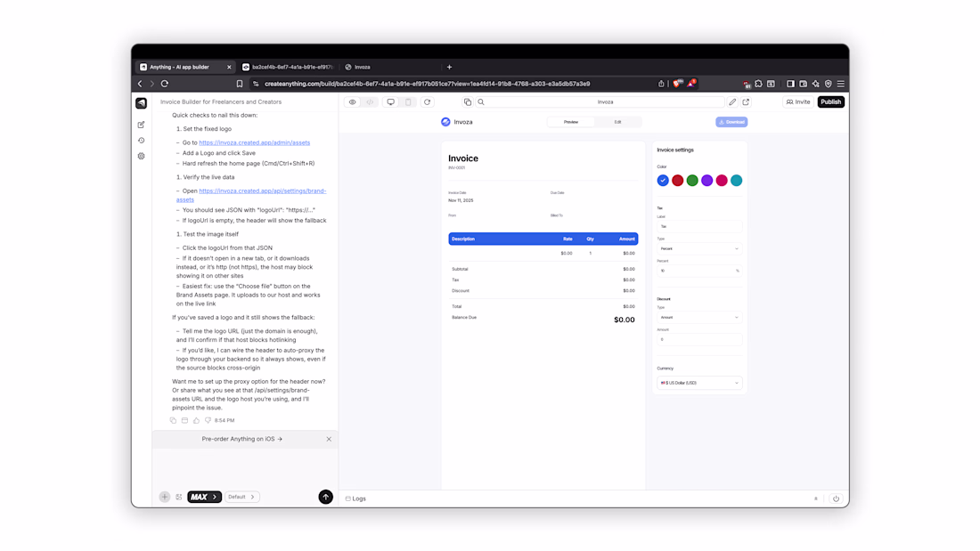The height and width of the screenshot is (551, 980).
Task: Open the browser extensions puzzle icon
Action: pyautogui.click(x=759, y=84)
